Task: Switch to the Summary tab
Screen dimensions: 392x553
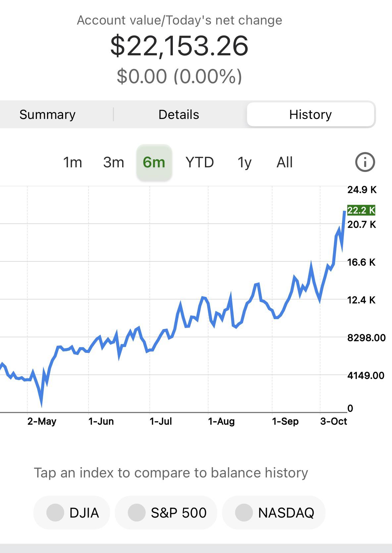Action: coord(47,115)
